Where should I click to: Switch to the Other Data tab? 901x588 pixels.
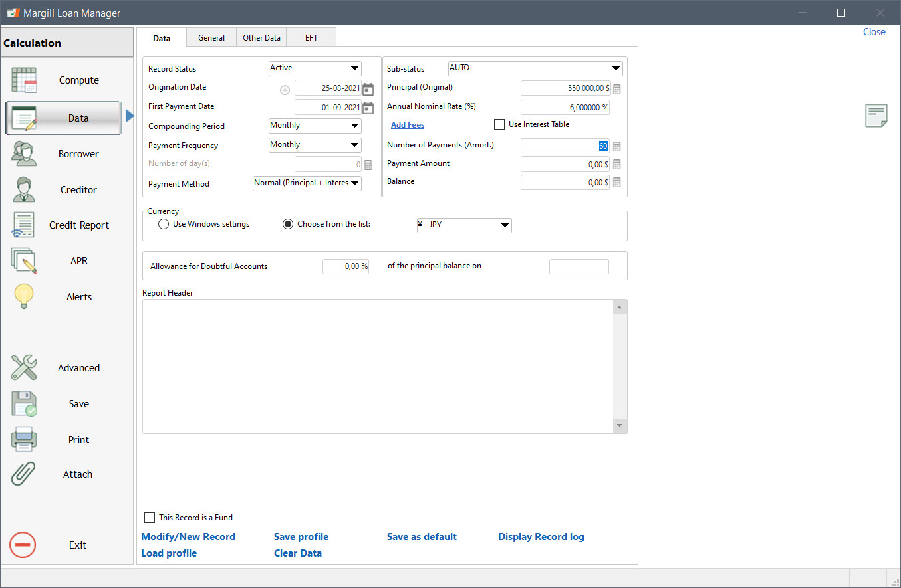[261, 38]
